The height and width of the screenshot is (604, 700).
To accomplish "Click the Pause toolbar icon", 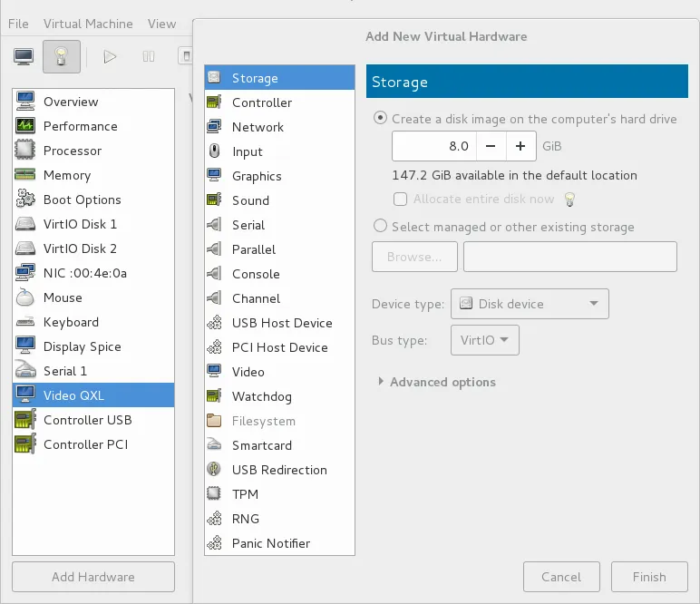I will [x=149, y=57].
